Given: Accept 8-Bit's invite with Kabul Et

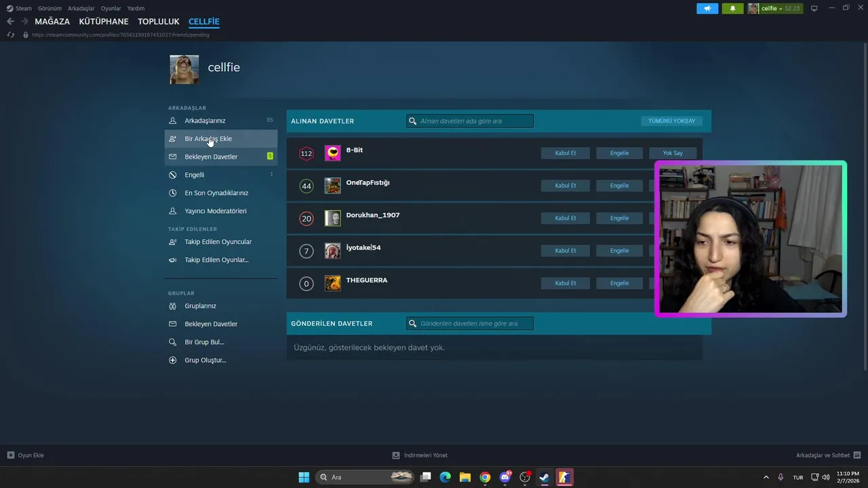Looking at the screenshot, I should click(x=565, y=153).
